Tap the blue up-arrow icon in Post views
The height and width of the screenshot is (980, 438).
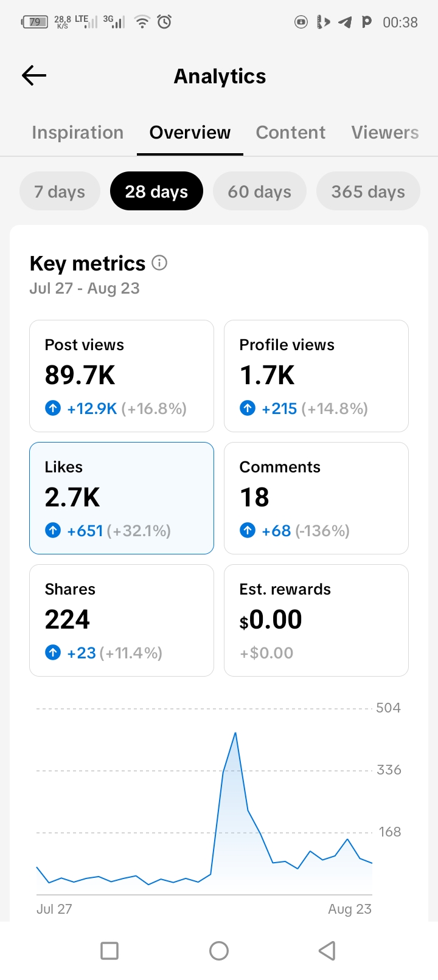(53, 408)
